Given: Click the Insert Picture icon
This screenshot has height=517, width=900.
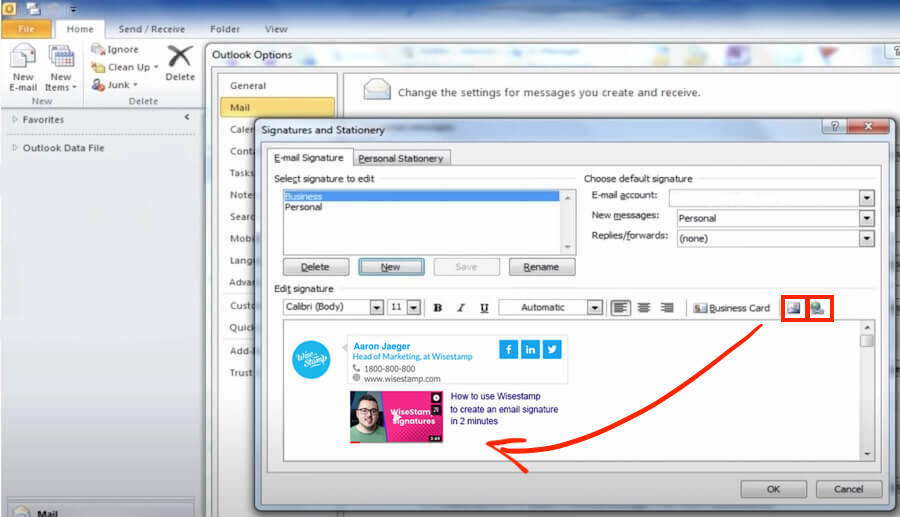Looking at the screenshot, I should (794, 308).
